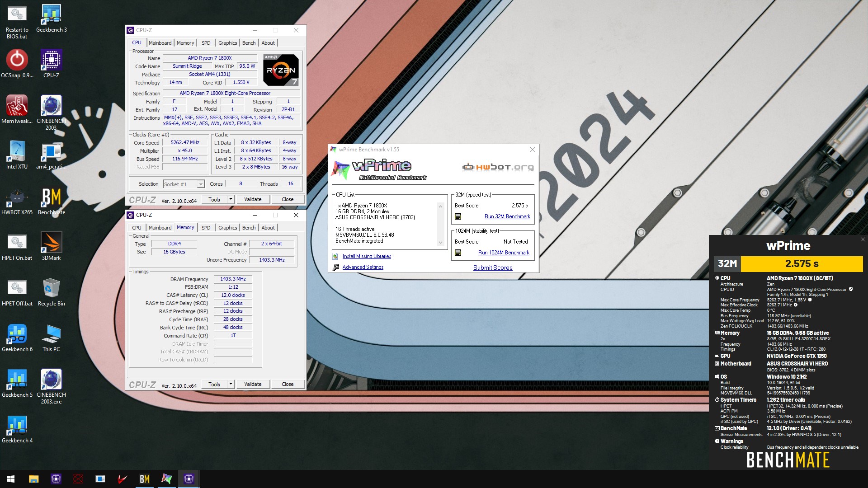868x488 pixels.
Task: Click Close button in bottom CPU-Z window
Action: pyautogui.click(x=288, y=384)
